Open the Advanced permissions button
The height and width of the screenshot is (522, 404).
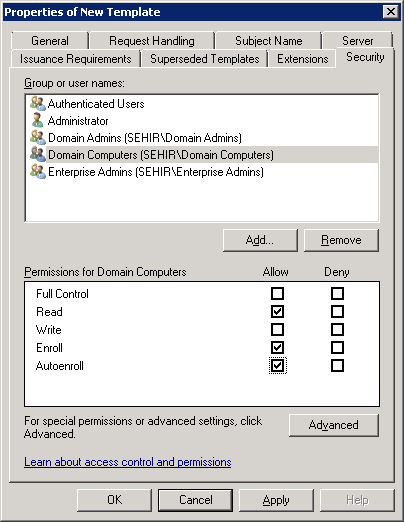(334, 425)
